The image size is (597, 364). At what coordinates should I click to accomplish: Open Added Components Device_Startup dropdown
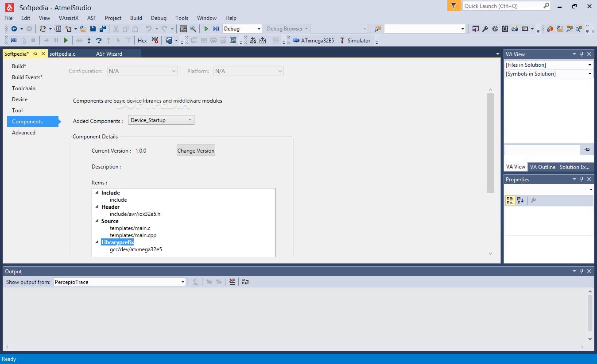161,120
